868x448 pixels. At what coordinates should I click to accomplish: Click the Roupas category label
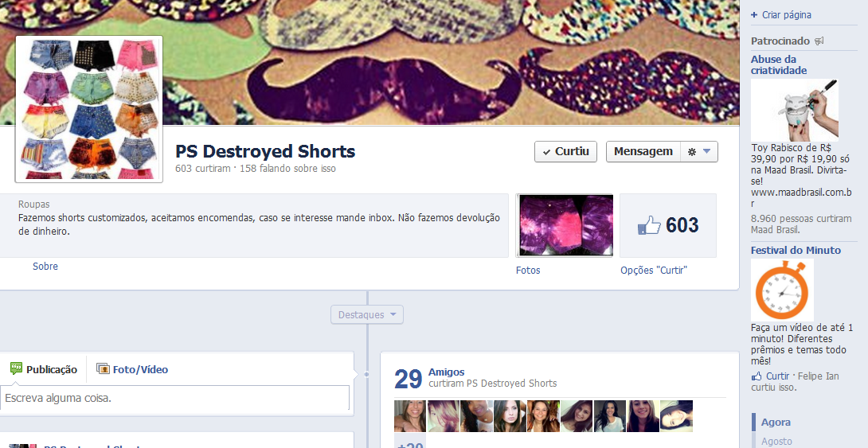(33, 204)
